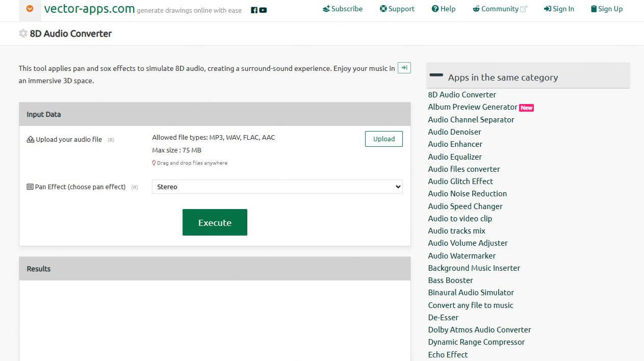Click Sign In in header

coord(559,9)
